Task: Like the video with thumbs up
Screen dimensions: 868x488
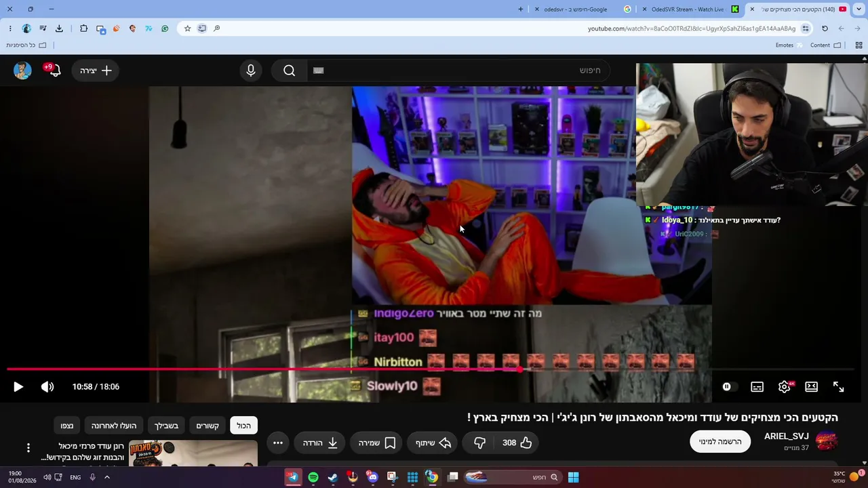Action: (517, 443)
